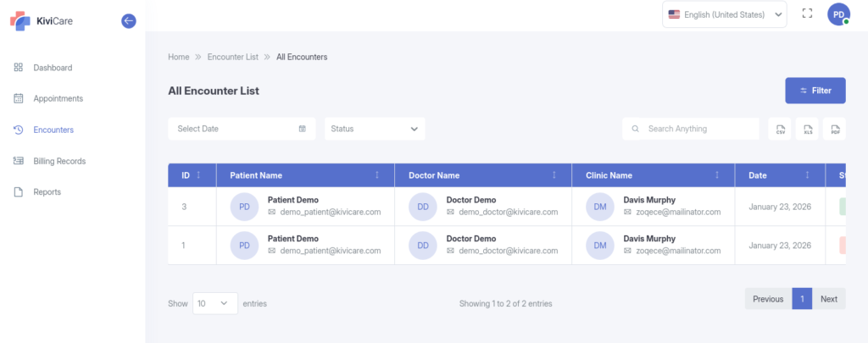The height and width of the screenshot is (343, 868).
Task: Open the English language selector
Action: pos(724,14)
